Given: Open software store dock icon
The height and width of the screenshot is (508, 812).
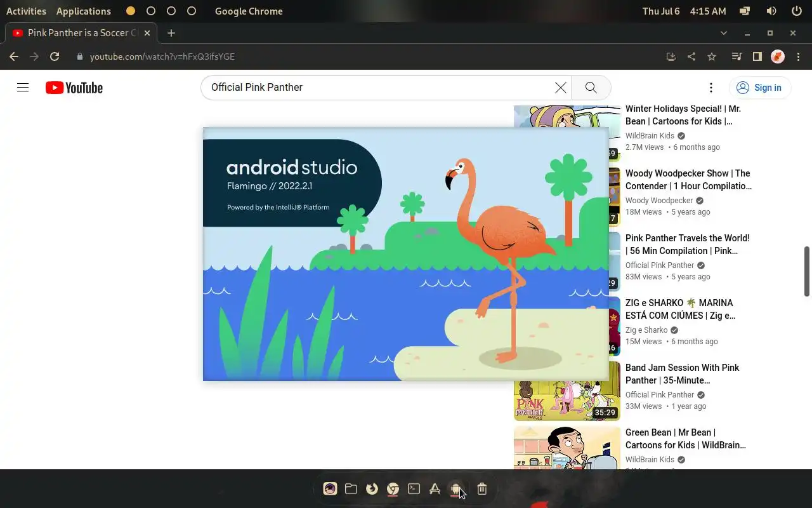Looking at the screenshot, I should point(435,488).
